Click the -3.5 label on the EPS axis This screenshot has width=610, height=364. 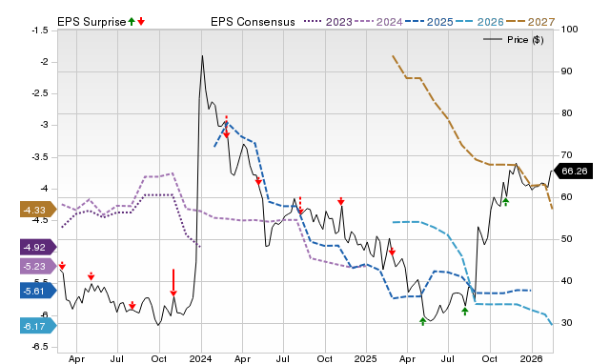pyautogui.click(x=40, y=157)
